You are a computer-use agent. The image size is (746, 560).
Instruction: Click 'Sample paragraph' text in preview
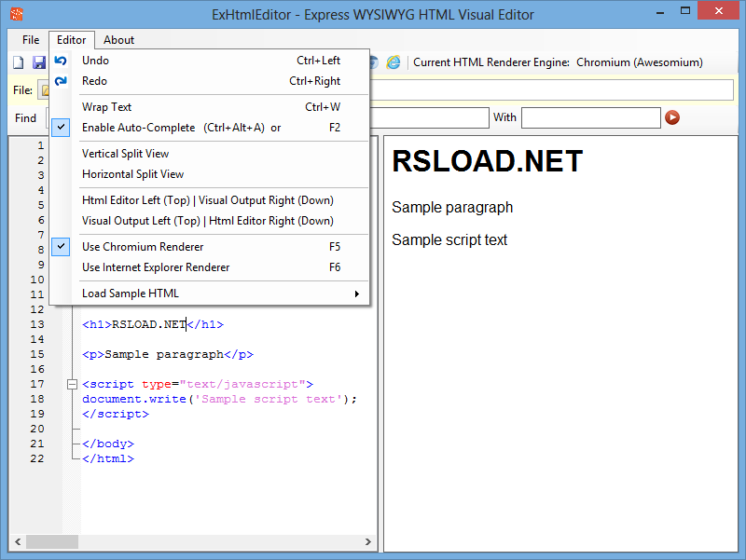click(x=452, y=208)
